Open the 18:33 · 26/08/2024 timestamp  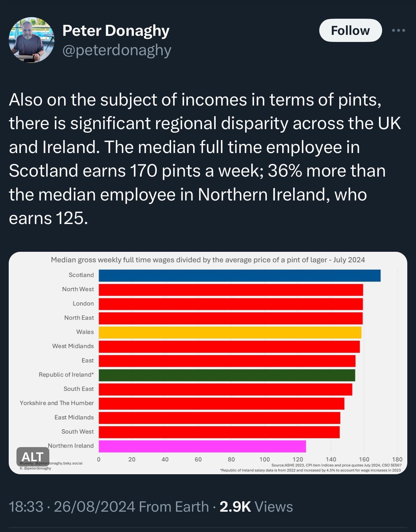point(72,506)
